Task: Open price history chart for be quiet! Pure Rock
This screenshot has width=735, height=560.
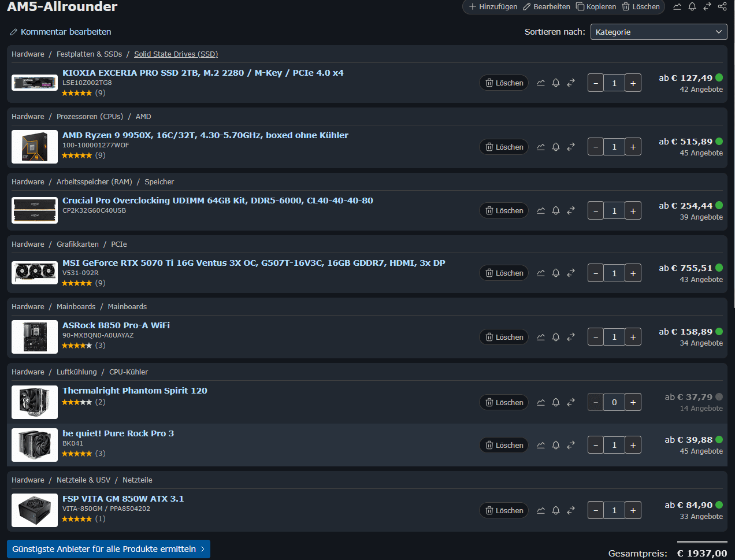Action: (x=541, y=445)
